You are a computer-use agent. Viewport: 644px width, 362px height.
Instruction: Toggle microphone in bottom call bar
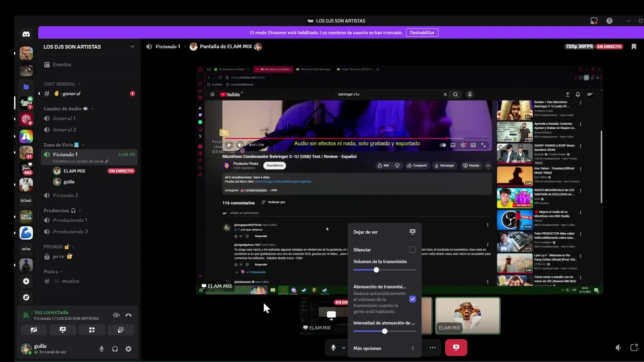(333, 347)
